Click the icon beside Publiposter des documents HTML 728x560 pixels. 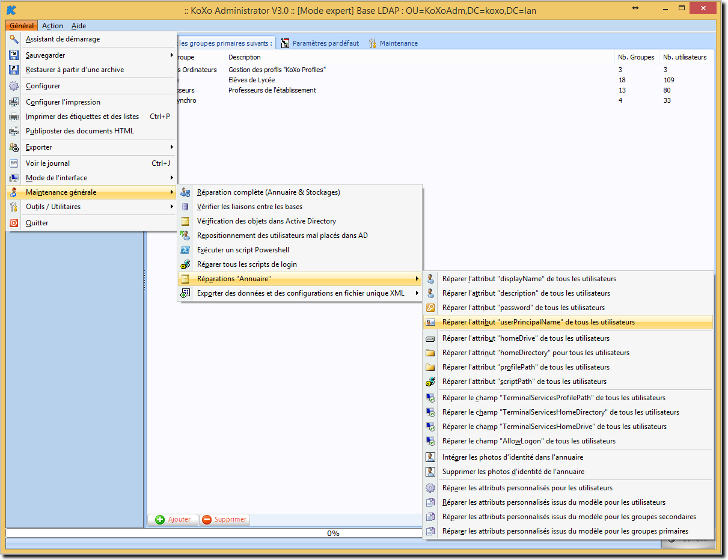tap(14, 131)
